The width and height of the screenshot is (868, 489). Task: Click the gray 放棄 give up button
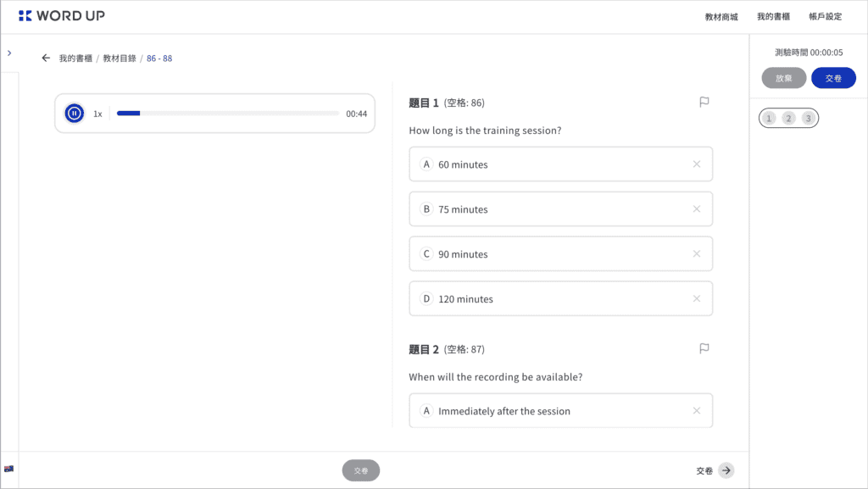point(783,78)
